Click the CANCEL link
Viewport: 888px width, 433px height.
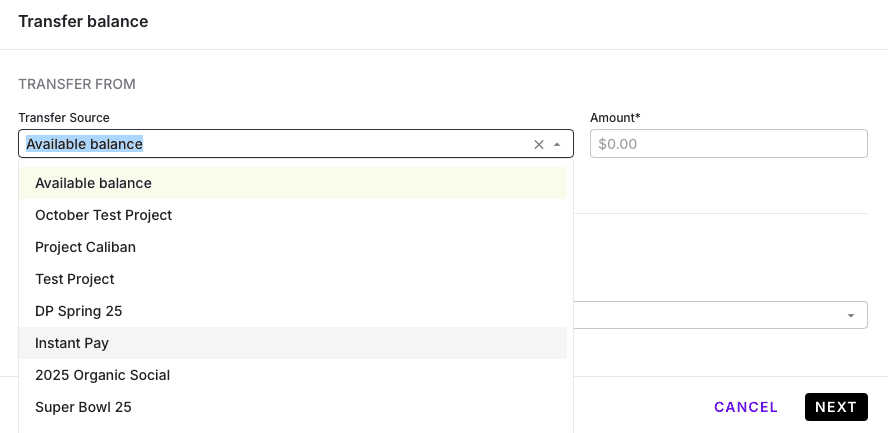click(746, 407)
